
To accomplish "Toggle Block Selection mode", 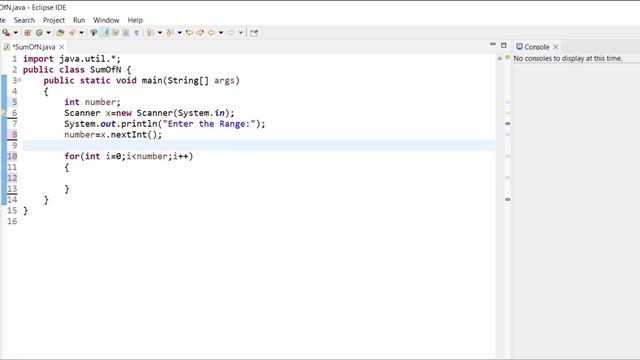I will click(126, 33).
